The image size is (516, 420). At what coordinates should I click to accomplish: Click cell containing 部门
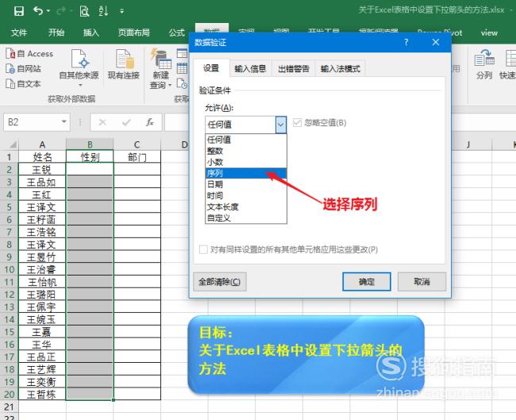[x=137, y=157]
